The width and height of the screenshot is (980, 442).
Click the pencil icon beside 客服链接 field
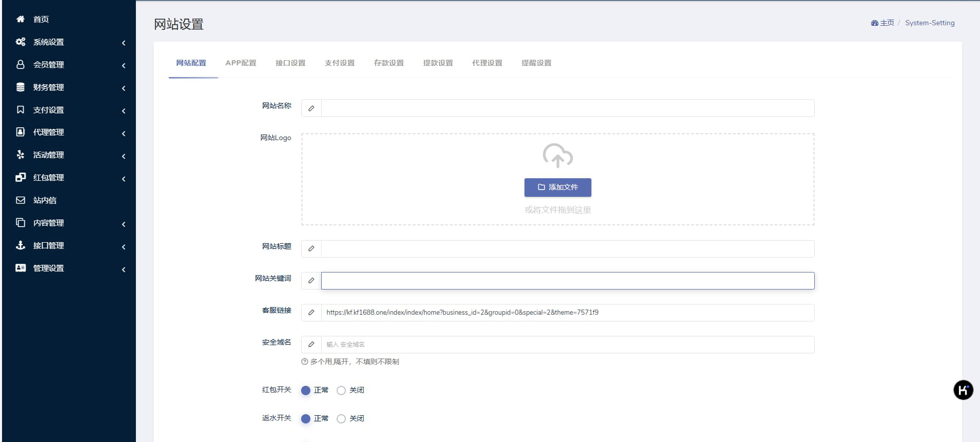pos(311,313)
